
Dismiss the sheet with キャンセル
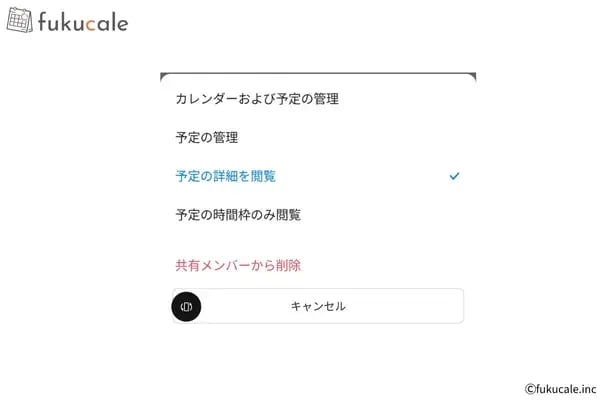tap(318, 306)
